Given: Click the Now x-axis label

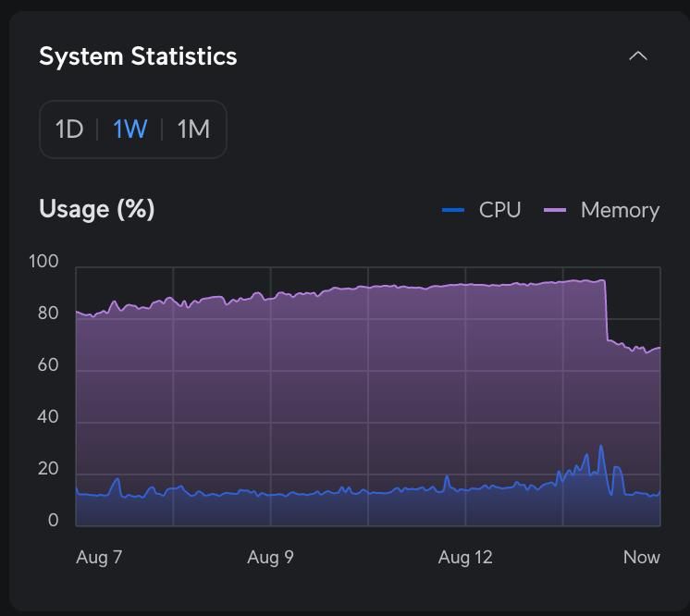Looking at the screenshot, I should click(641, 557).
